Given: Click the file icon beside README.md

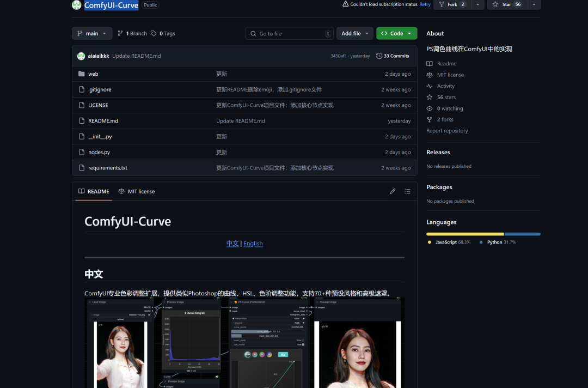Looking at the screenshot, I should pyautogui.click(x=81, y=121).
